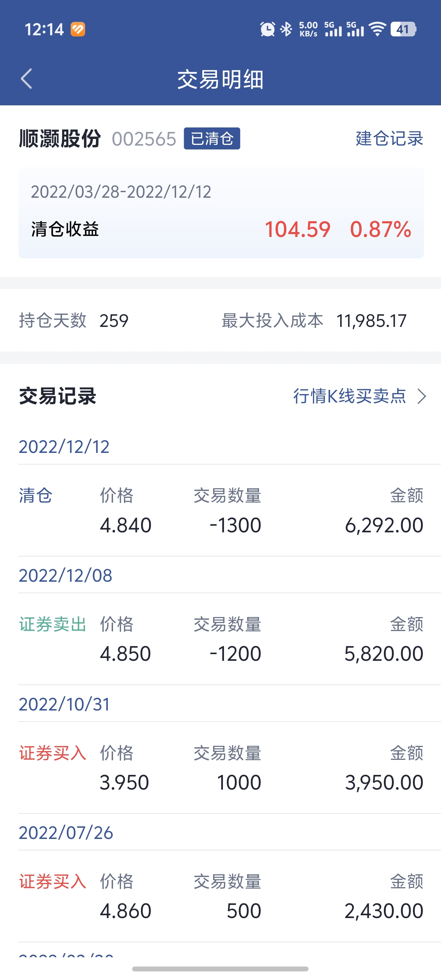The width and height of the screenshot is (441, 980).
Task: Open the 证券买入 record for 2,430.00
Action: (x=221, y=896)
